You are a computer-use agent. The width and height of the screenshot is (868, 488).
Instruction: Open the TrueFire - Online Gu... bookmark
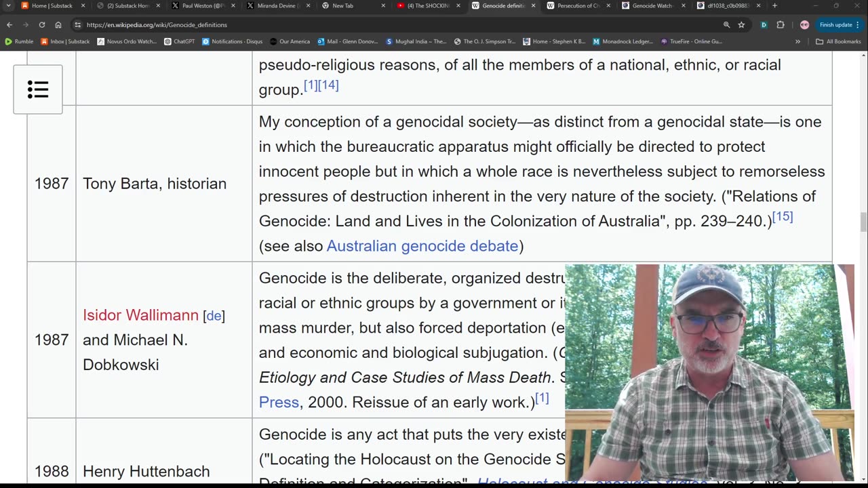pyautogui.click(x=691, y=41)
